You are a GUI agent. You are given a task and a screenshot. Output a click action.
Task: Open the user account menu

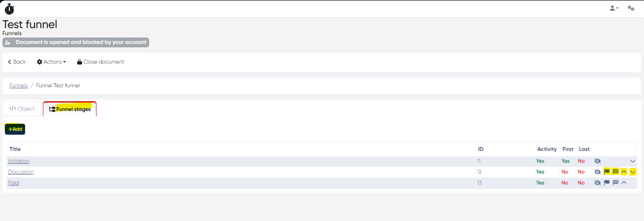point(614,8)
